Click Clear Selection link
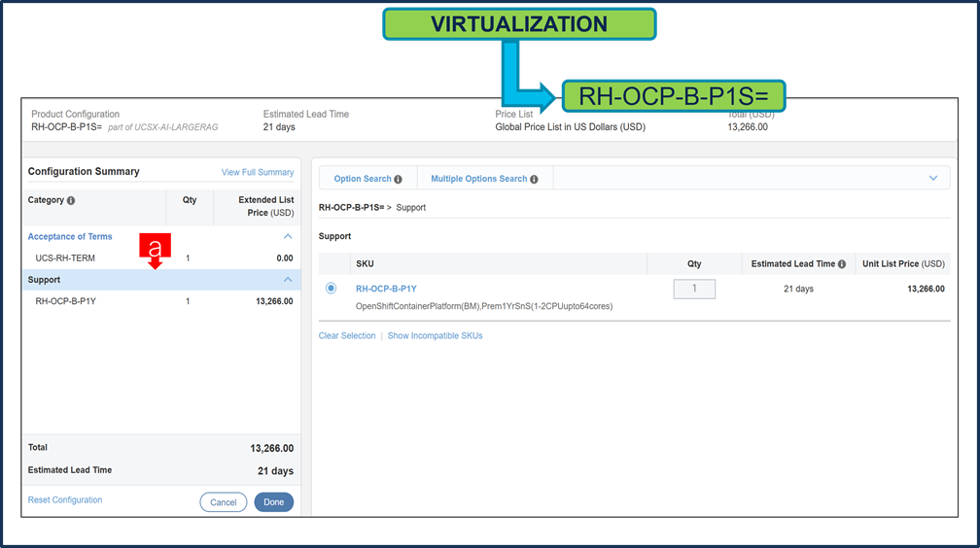Screen dimensions: 980x548 347,335
